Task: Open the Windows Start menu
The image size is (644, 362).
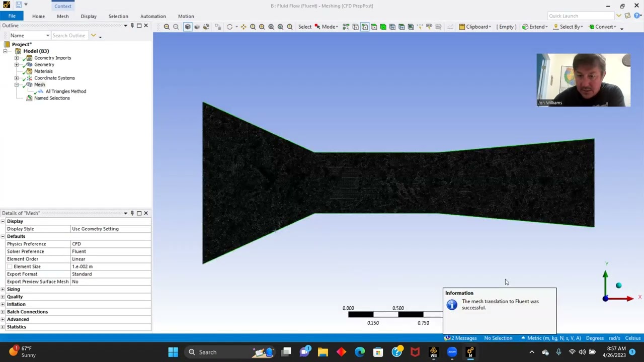Action: tap(173, 352)
